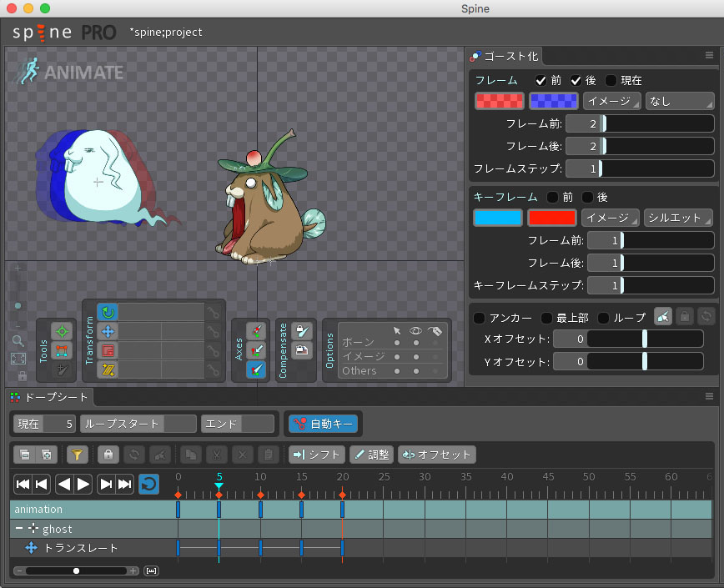
Task: Toggle Image compensation icon
Action: (x=302, y=351)
